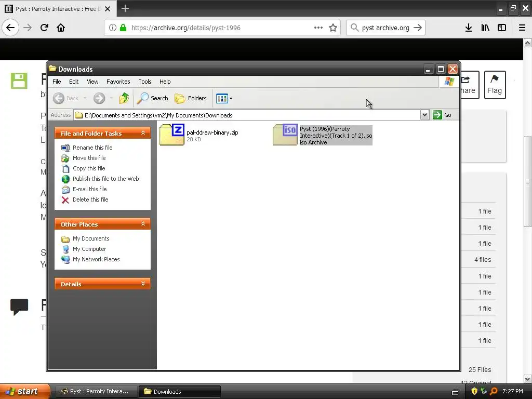Viewport: 532px width, 399px height.
Task: Click the browser page scroll-down arrow
Action: [528, 379]
